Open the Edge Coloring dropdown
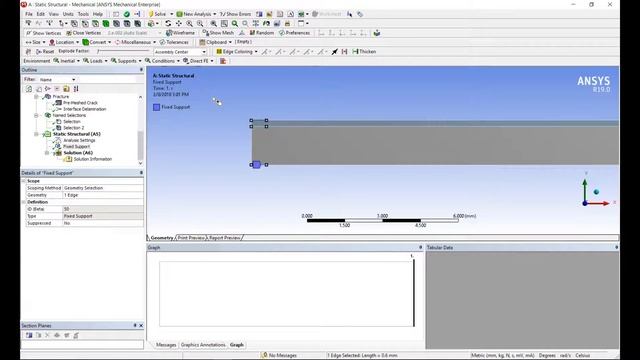This screenshot has width=640, height=360. click(237, 51)
